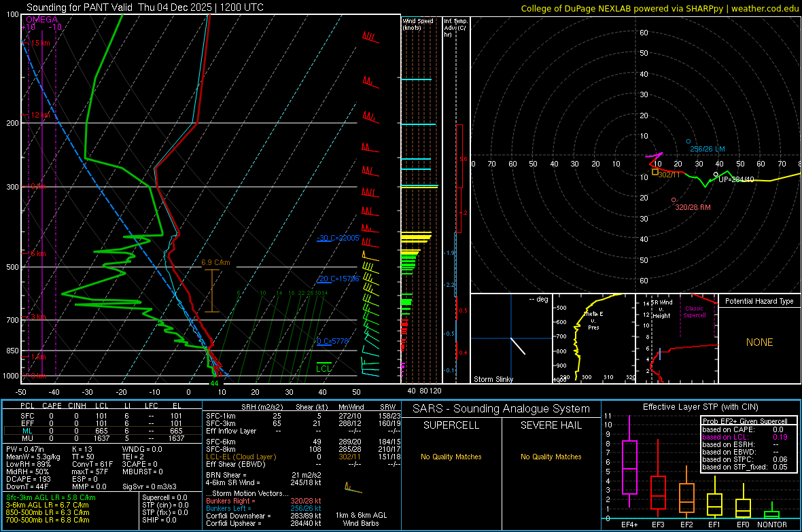
Task: Click the Corfidi upshear circle marker
Action: click(x=716, y=175)
